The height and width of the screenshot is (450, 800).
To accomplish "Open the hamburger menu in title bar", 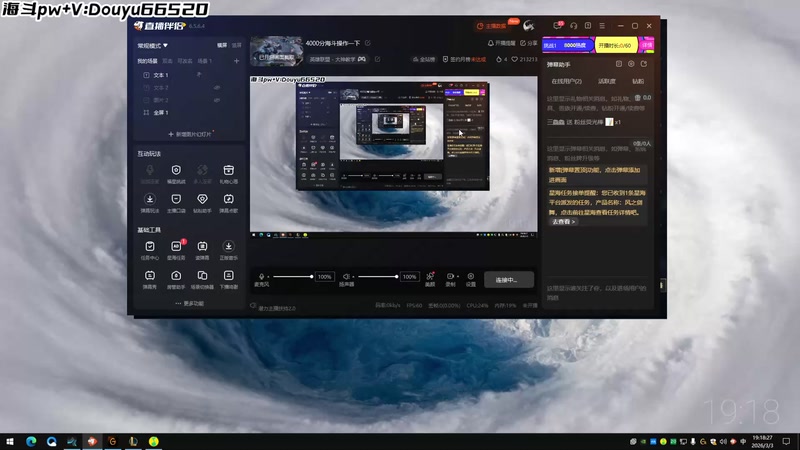I will coord(602,26).
